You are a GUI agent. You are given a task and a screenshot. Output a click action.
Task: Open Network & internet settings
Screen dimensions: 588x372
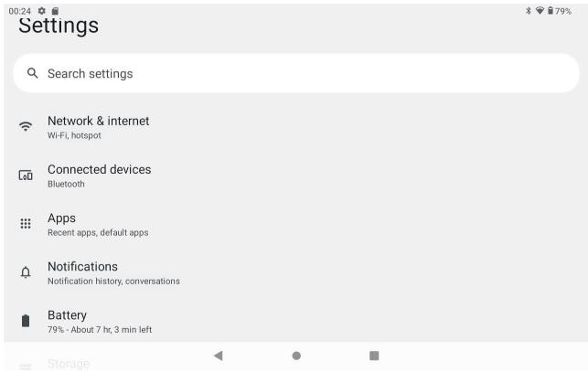[296, 127]
